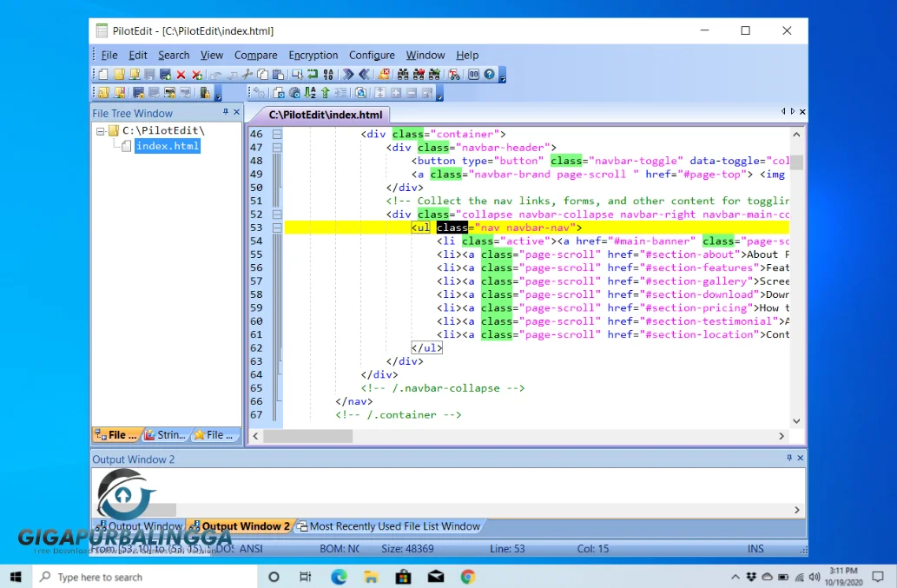This screenshot has height=588, width=897.
Task: Switch to the Strin... panel tab
Action: click(x=166, y=435)
